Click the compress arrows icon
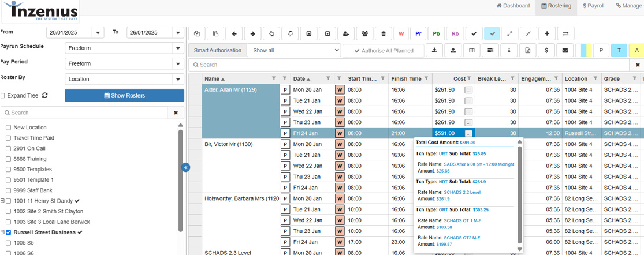 click(x=528, y=33)
